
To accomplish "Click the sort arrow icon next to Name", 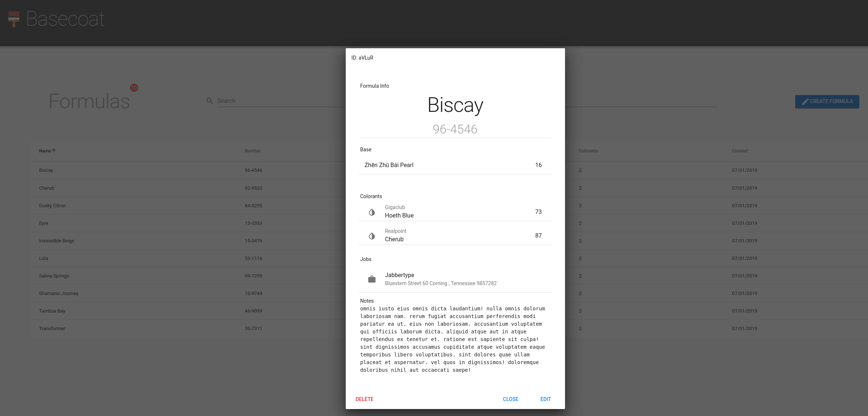I will coord(55,151).
